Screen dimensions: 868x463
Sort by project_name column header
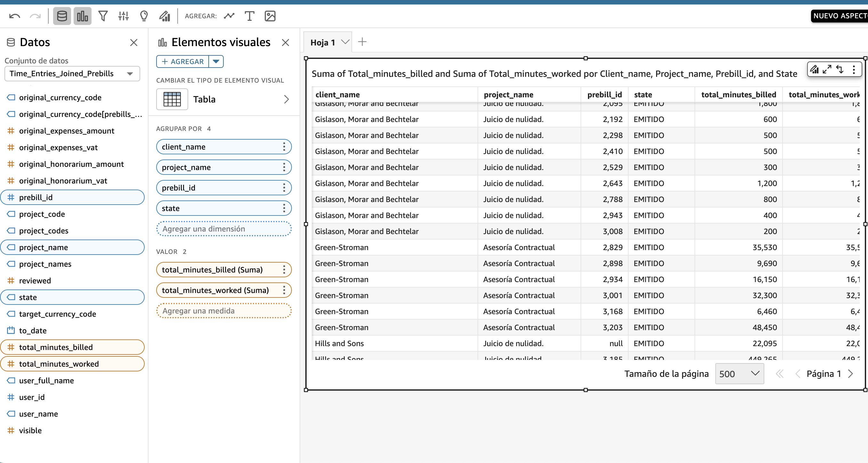coord(509,95)
